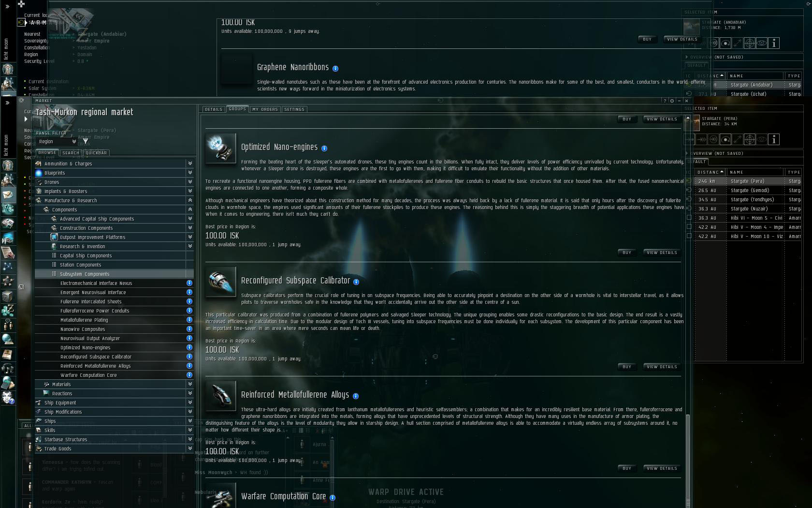Sort overview by Name column header
Screen dimensions: 812x508
(x=755, y=172)
